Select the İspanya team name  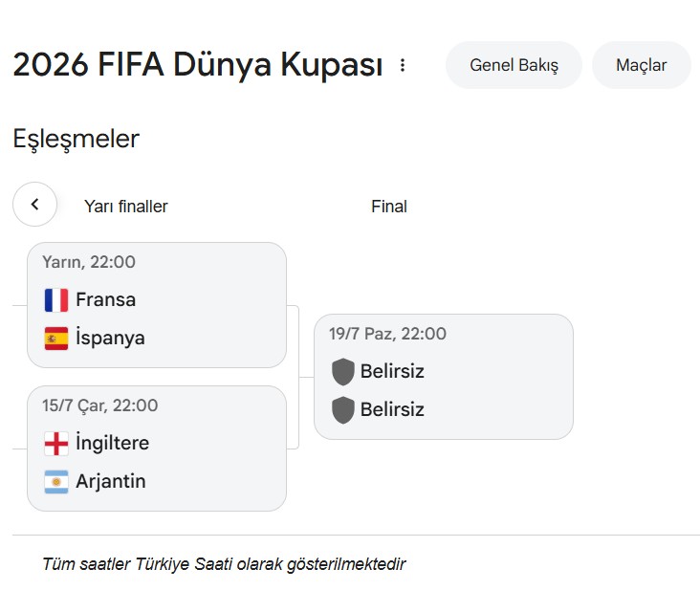pyautogui.click(x=110, y=338)
